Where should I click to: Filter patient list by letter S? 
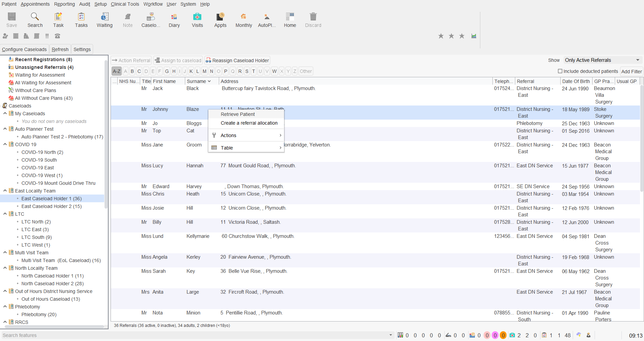click(247, 71)
